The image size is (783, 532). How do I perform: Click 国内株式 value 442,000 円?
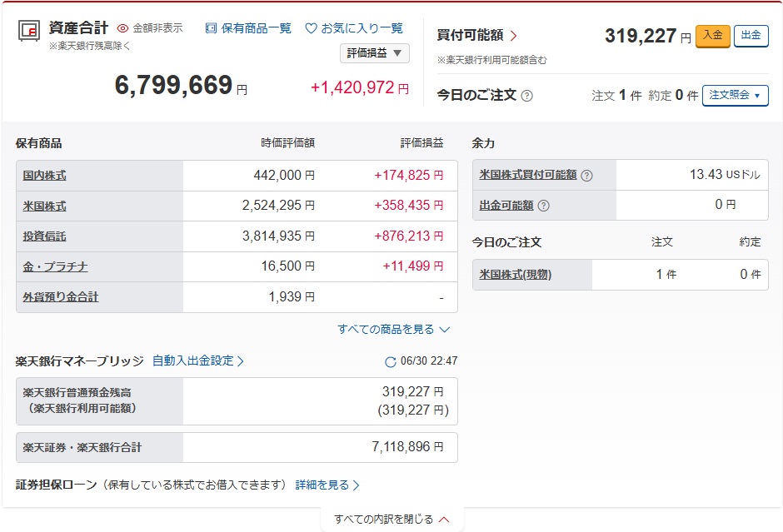click(x=284, y=176)
